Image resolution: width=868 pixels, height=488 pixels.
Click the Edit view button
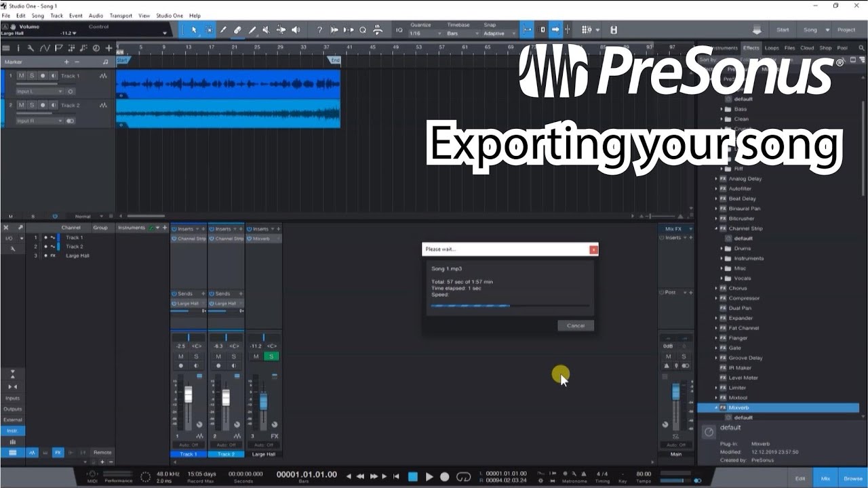click(x=800, y=479)
